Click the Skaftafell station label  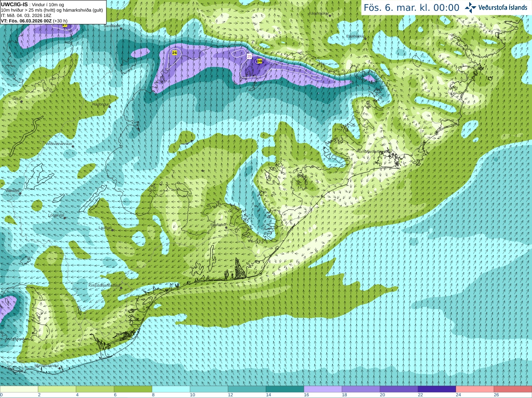click(x=218, y=225)
